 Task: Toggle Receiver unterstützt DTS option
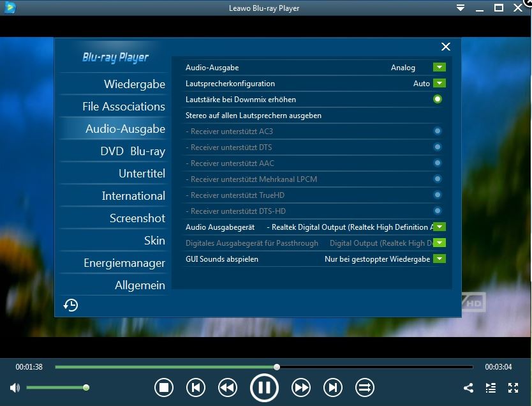[x=438, y=147]
